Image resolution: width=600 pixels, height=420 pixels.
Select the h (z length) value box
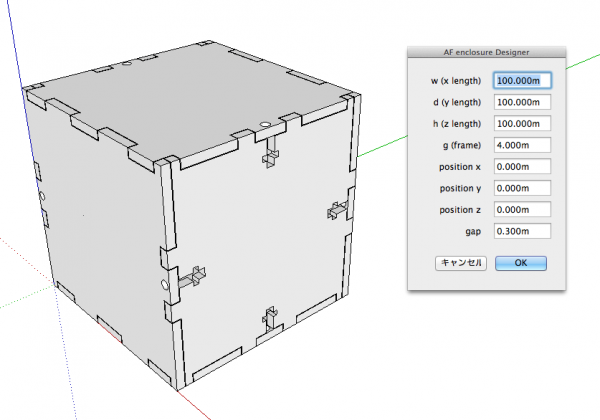point(522,123)
